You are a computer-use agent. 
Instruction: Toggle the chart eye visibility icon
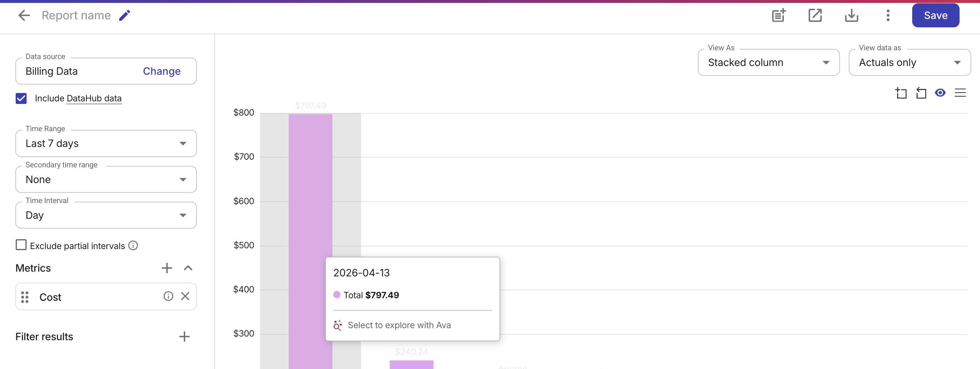coord(940,93)
